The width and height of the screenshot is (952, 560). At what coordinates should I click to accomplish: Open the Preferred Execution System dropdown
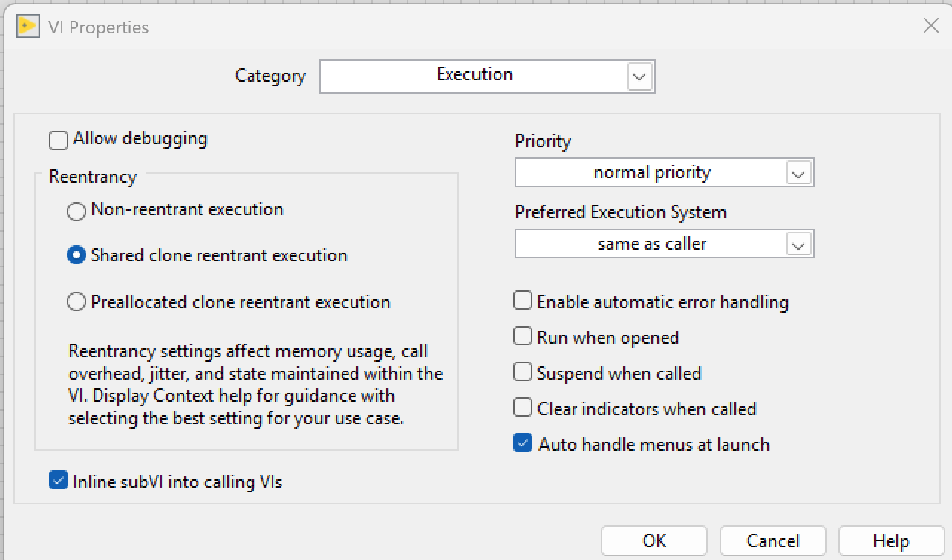coord(663,244)
